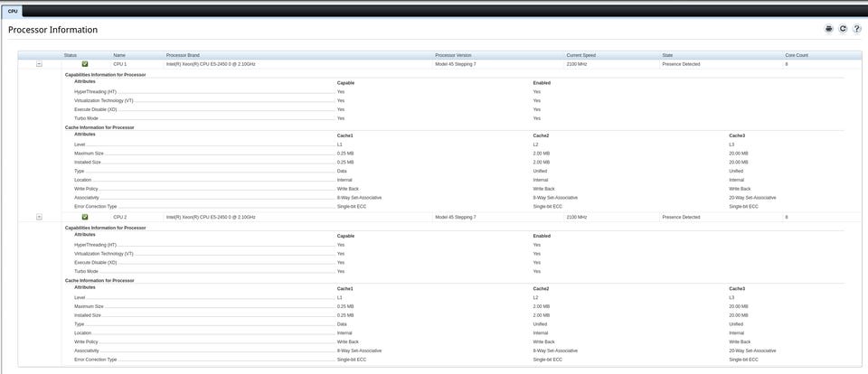Click CPU 2 'Cache Information for Processor' heading
The height and width of the screenshot is (374, 868).
[x=99, y=280]
